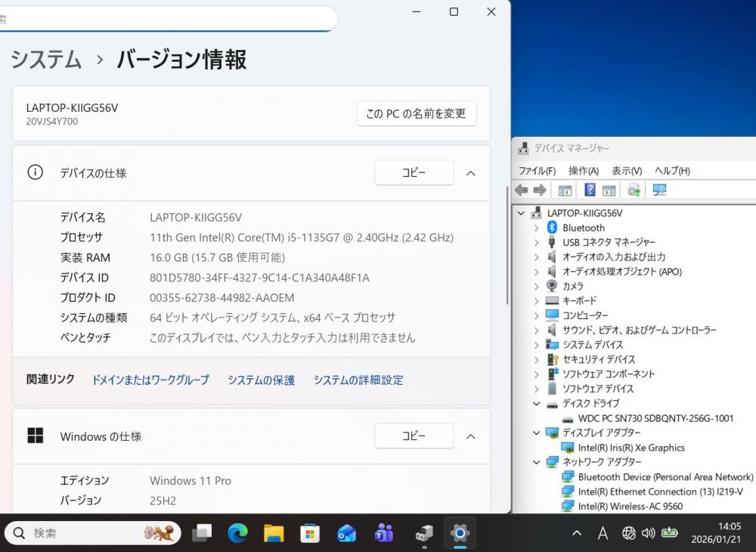Click the Update driver toolbar icon
Image resolution: width=756 pixels, height=552 pixels.
pos(634,191)
